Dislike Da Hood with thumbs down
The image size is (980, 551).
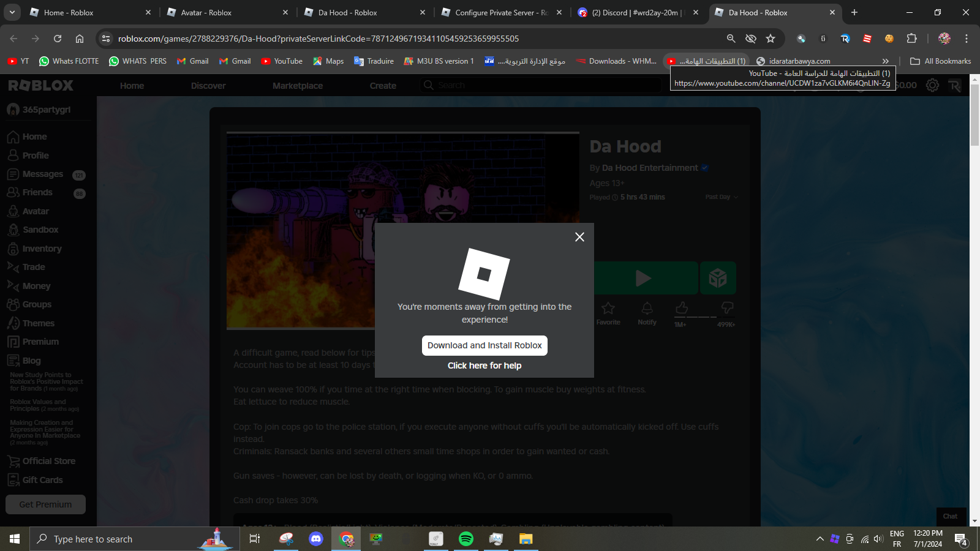click(x=727, y=308)
